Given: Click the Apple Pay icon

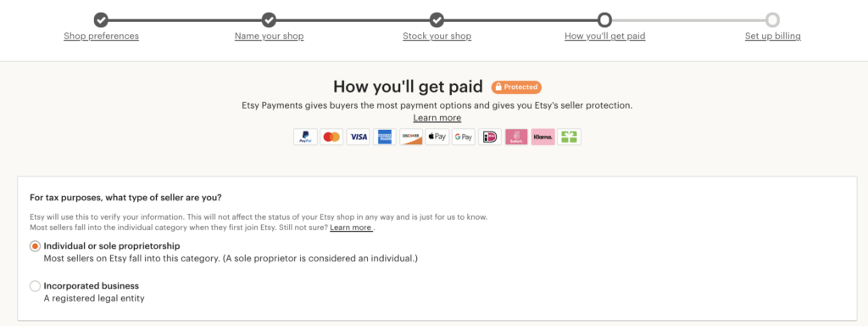Looking at the screenshot, I should [x=437, y=137].
